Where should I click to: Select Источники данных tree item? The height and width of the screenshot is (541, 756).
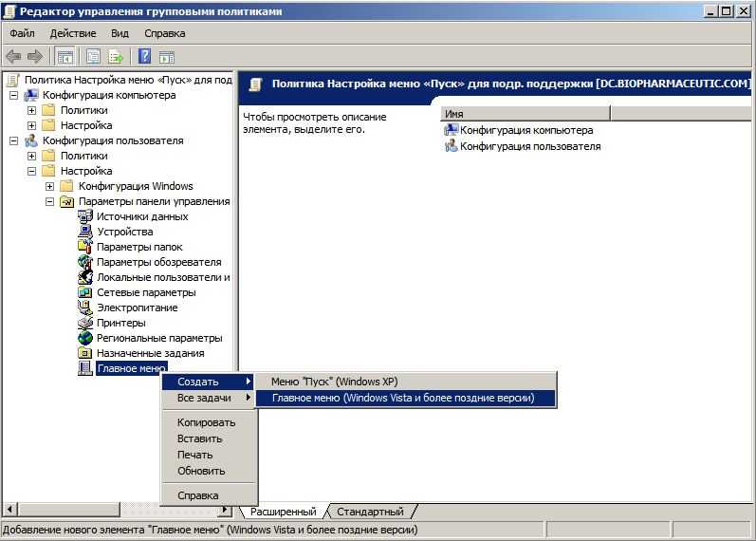pyautogui.click(x=142, y=216)
